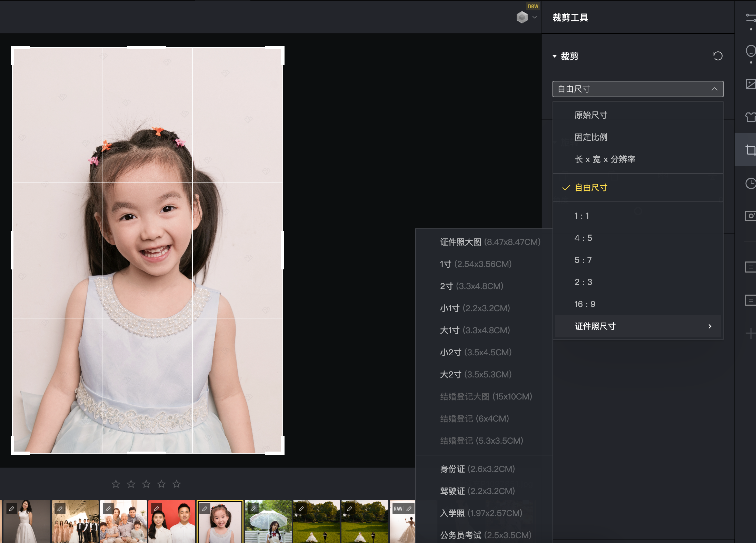Rate photo with third star

[146, 484]
